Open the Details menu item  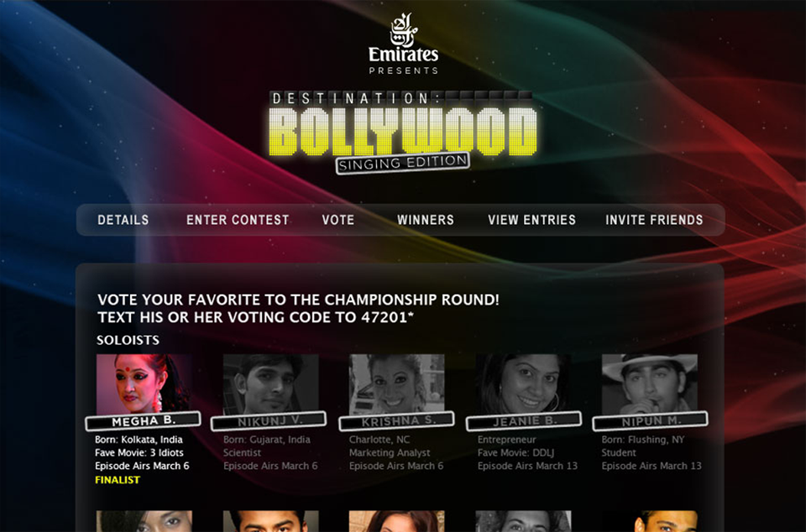point(123,220)
